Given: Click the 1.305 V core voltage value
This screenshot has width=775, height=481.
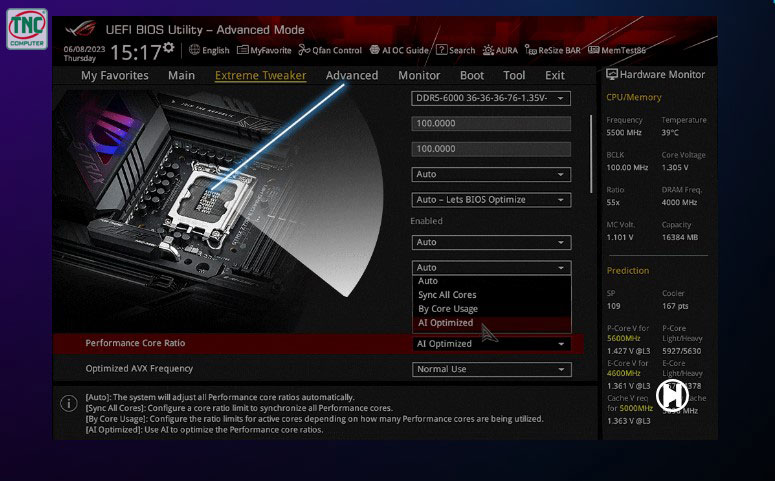Looking at the screenshot, I should coord(675,168).
